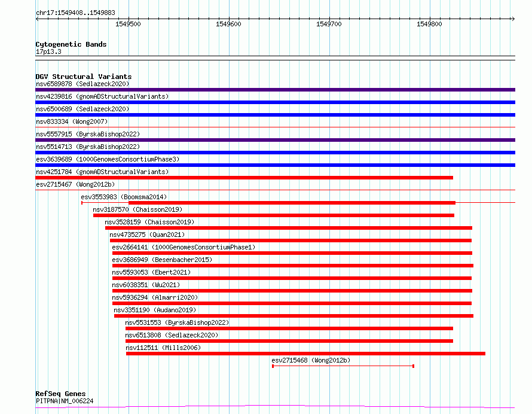Select nsv5557915 (ByrskaBishop2022) label
The image size is (532, 414).
88,134
